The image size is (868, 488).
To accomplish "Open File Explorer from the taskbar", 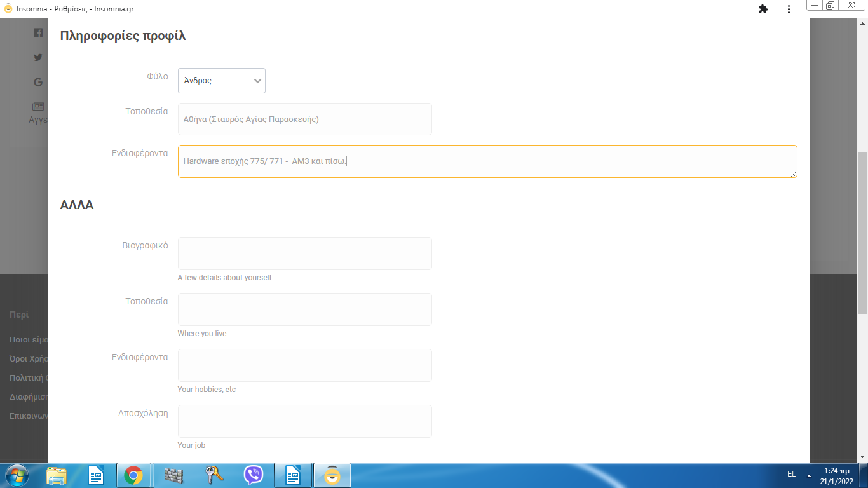I will [57, 475].
